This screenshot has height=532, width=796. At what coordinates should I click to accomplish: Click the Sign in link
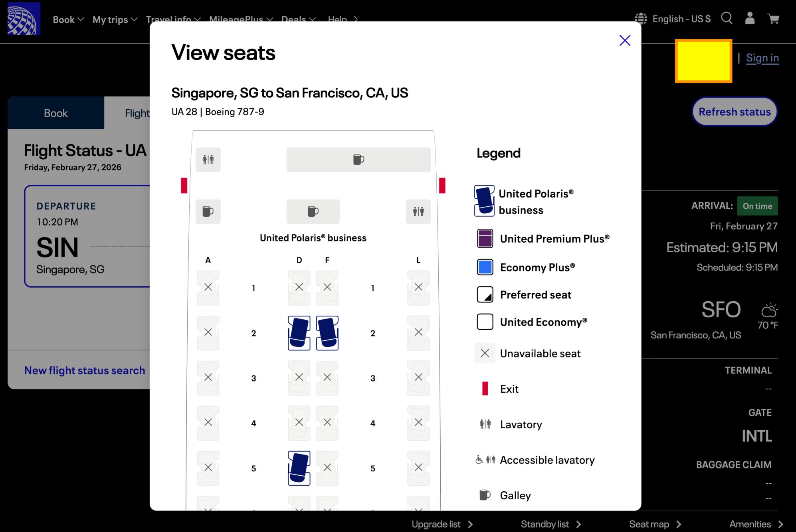coord(762,58)
